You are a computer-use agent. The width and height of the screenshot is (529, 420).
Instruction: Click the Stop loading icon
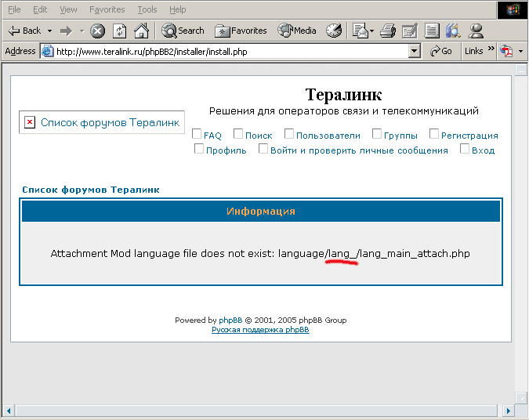point(97,31)
